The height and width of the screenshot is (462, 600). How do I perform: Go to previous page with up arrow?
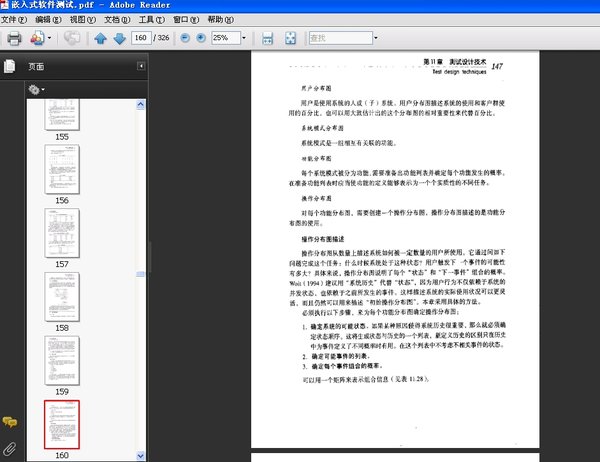(x=101, y=38)
